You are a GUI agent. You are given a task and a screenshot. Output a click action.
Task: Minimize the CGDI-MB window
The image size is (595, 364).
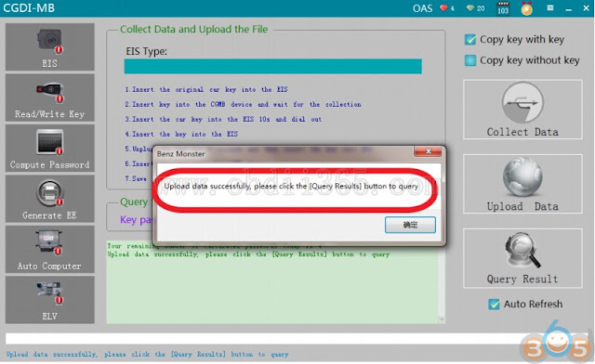point(568,8)
